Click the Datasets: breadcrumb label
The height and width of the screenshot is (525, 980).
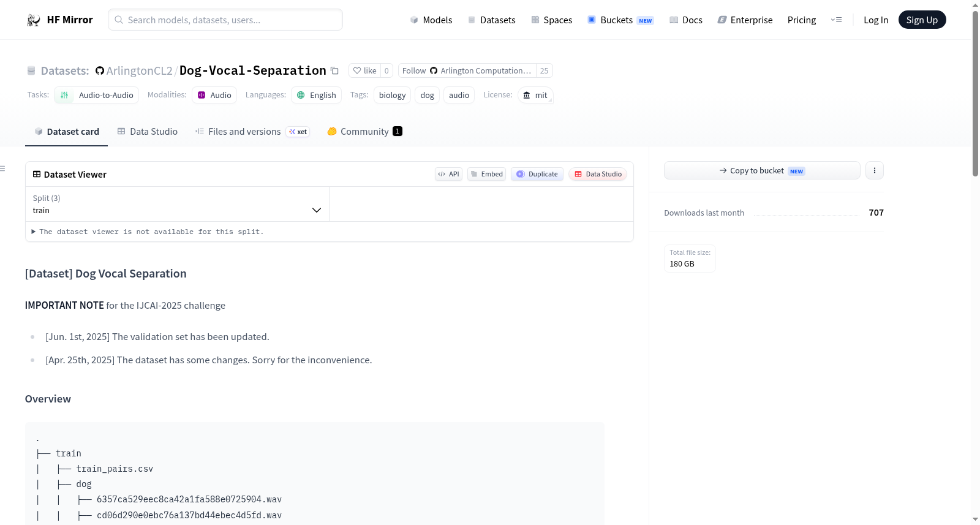point(65,70)
